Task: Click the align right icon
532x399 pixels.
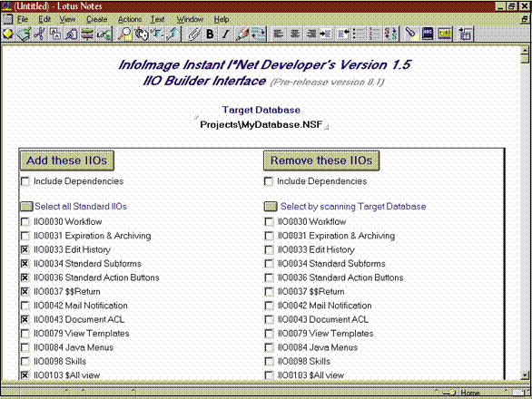Action: (310, 34)
